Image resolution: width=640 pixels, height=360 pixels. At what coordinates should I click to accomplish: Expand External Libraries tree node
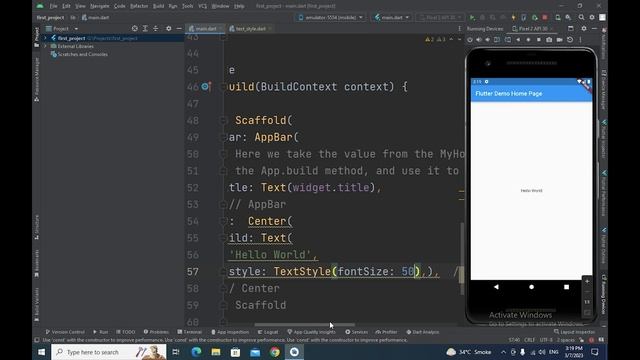[x=45, y=46]
